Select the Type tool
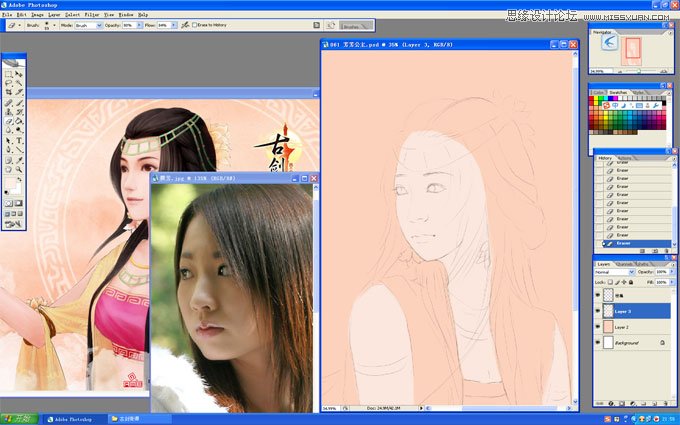This screenshot has height=425, width=680. coord(19,141)
